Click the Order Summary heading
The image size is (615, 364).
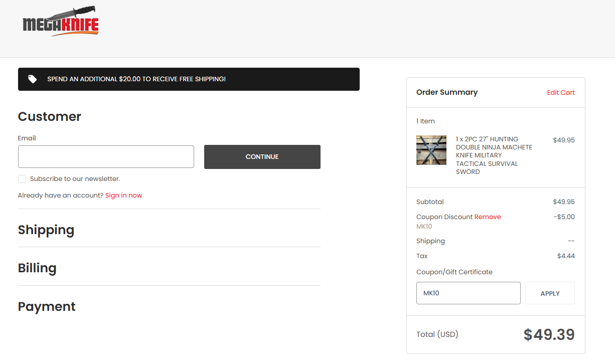[x=447, y=92]
